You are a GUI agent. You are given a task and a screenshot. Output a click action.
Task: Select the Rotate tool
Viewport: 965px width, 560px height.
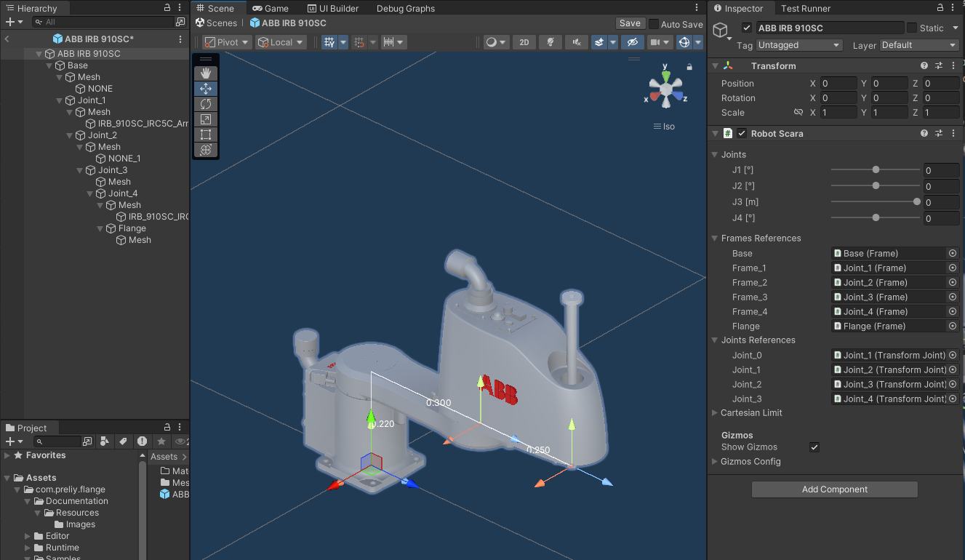point(206,104)
